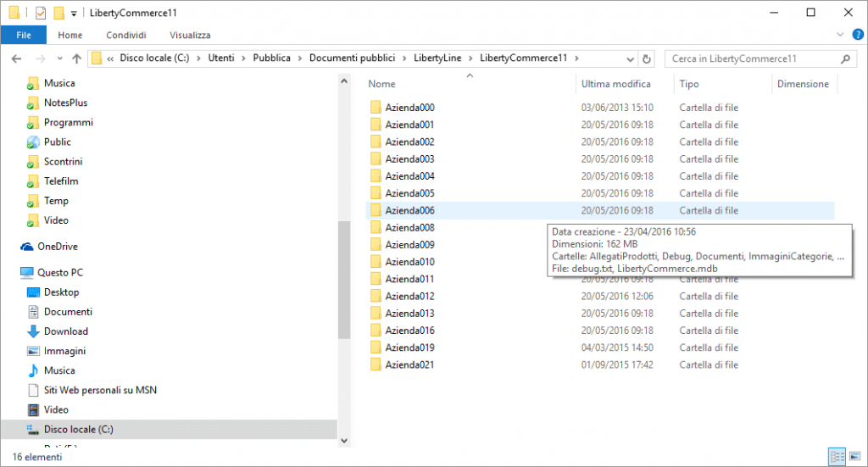Open the Download sidebar location

click(66, 331)
